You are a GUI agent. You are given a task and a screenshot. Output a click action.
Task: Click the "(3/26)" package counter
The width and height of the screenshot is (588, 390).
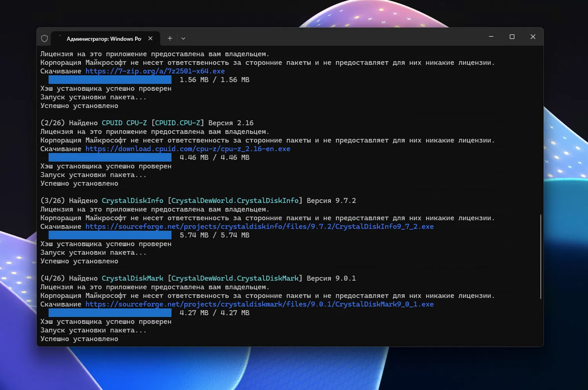click(x=53, y=200)
